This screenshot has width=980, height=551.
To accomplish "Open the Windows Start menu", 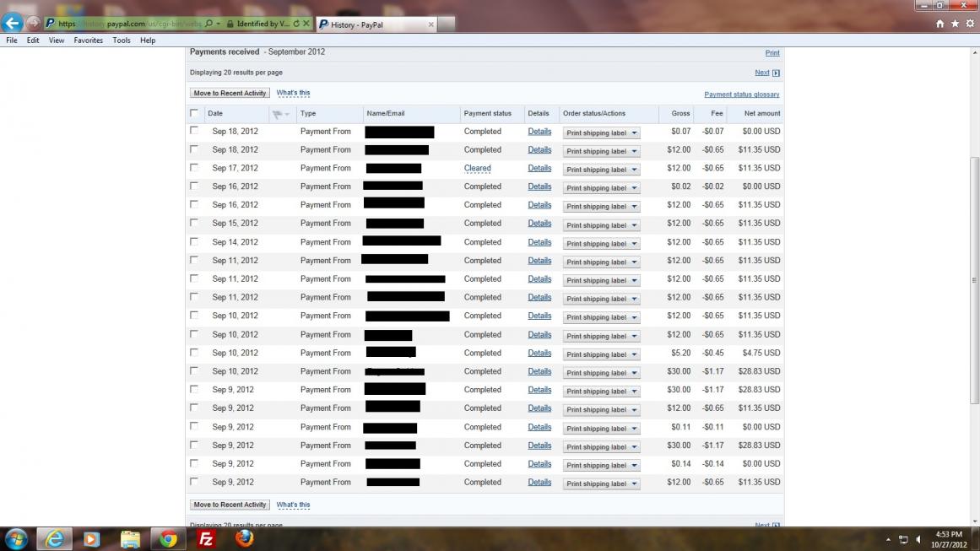I will click(x=16, y=538).
